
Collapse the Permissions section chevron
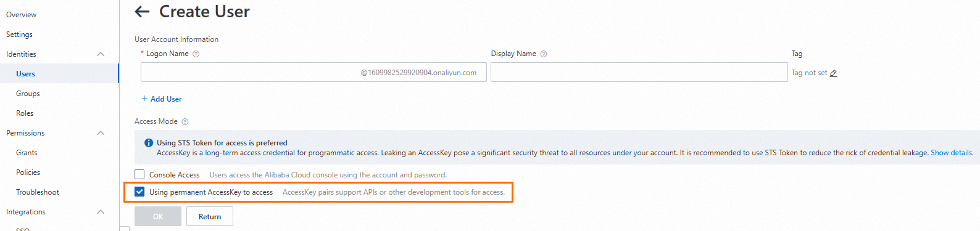pos(101,133)
